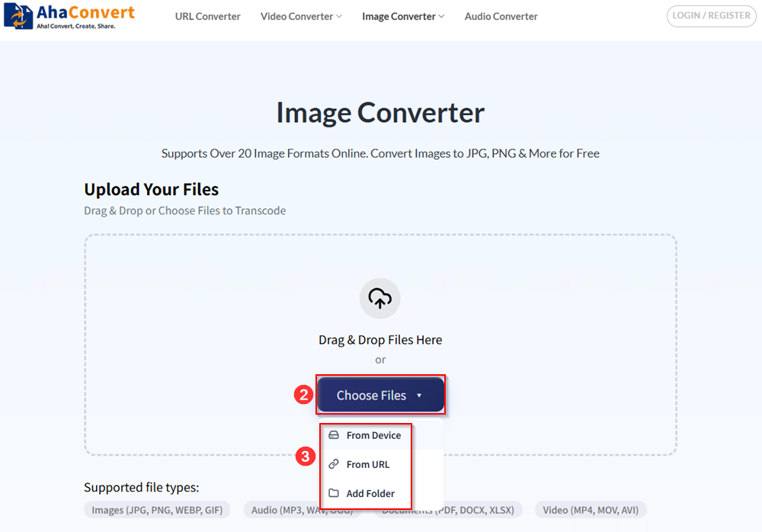
Task: Click the cloud upload icon
Action: [380, 298]
